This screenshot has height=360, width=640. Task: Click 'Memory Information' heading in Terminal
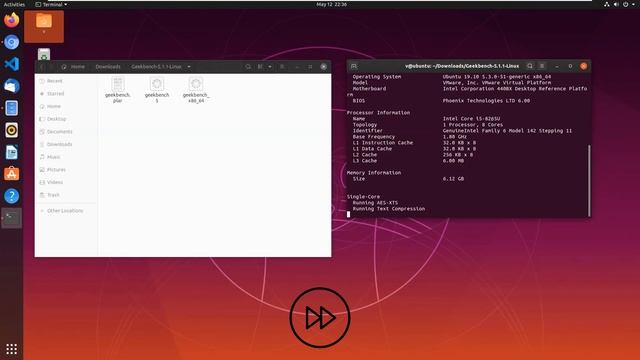pos(374,173)
